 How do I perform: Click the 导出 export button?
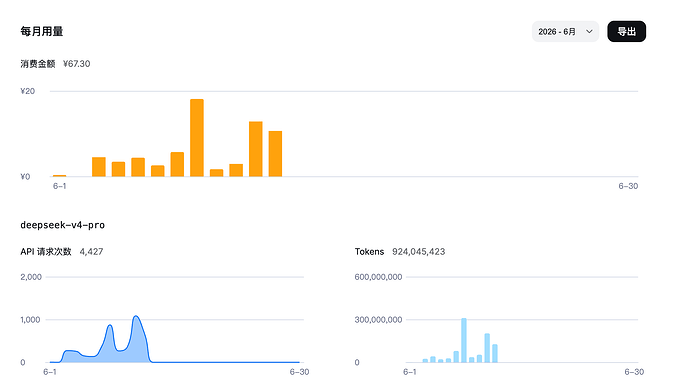tap(627, 32)
